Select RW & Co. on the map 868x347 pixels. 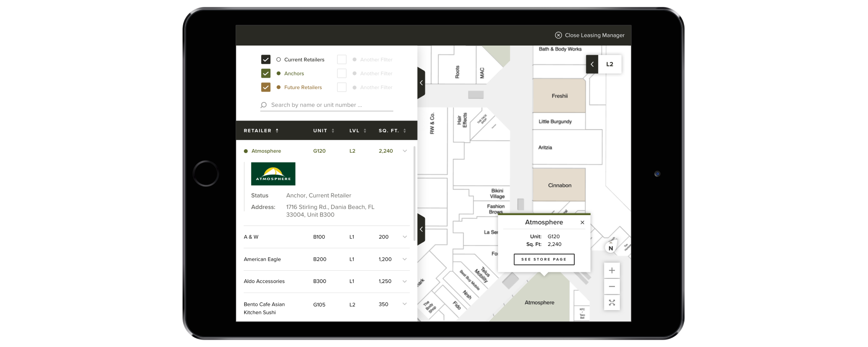432,124
